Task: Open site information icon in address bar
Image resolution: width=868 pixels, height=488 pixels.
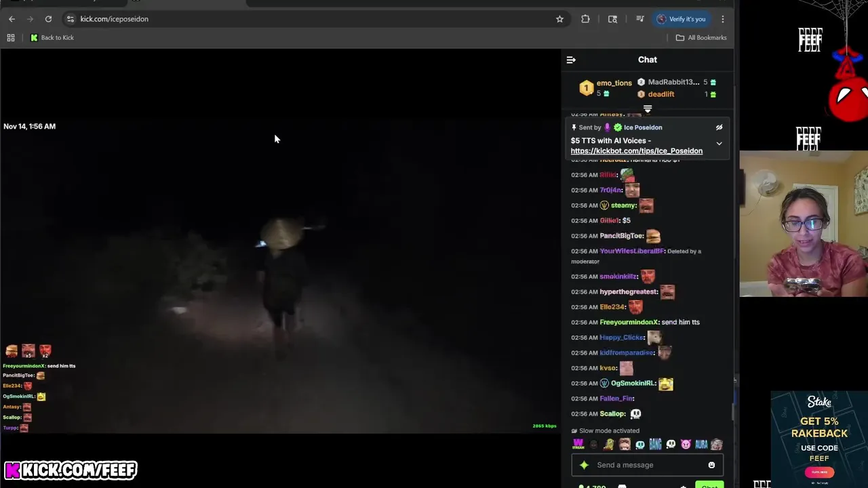Action: (70, 19)
